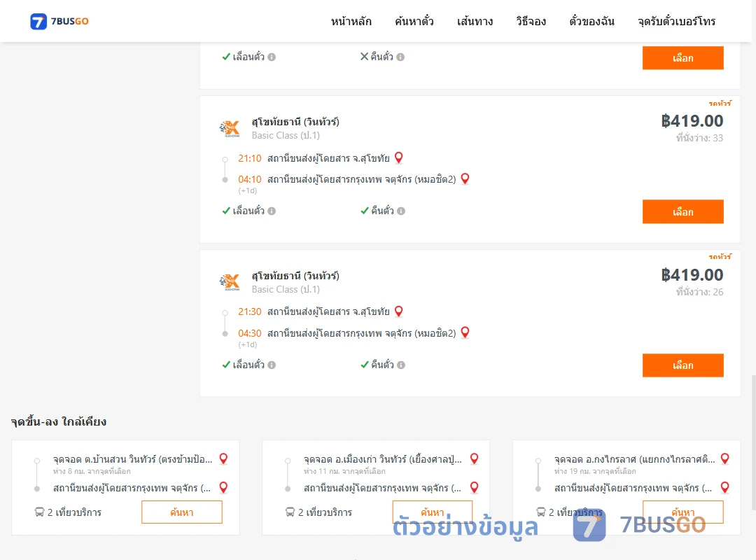
Task: Search trips from อ.เมืองเก่า with ค้นหา
Action: [433, 512]
